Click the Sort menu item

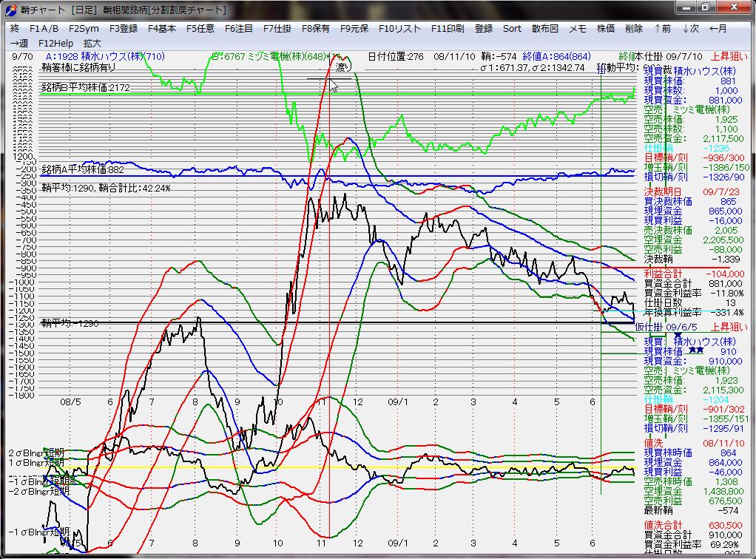click(512, 28)
